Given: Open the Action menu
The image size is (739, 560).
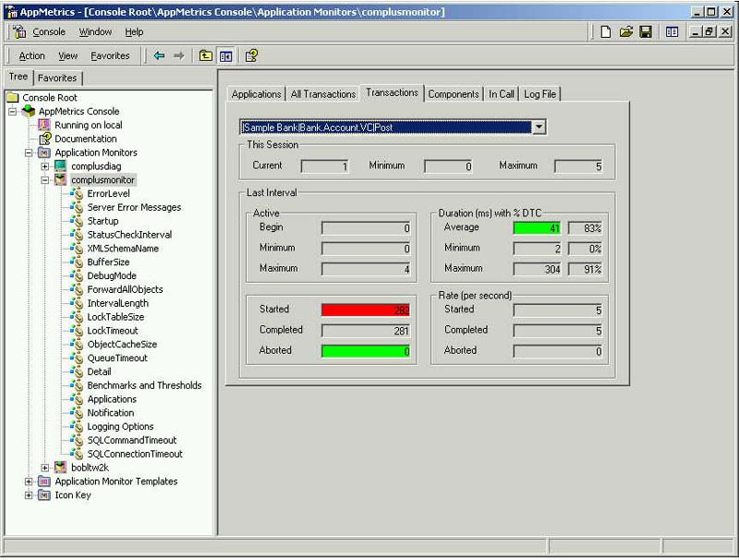Looking at the screenshot, I should pyautogui.click(x=31, y=56).
